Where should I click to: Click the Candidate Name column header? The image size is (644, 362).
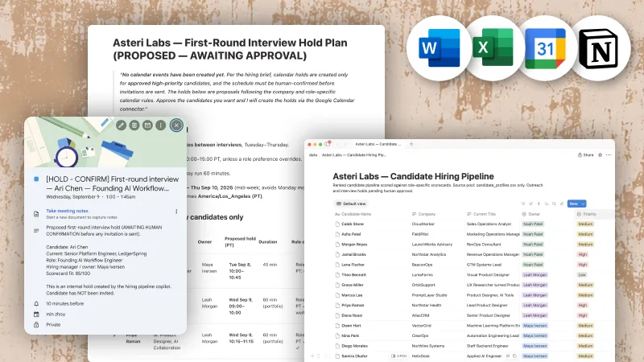pos(353,214)
